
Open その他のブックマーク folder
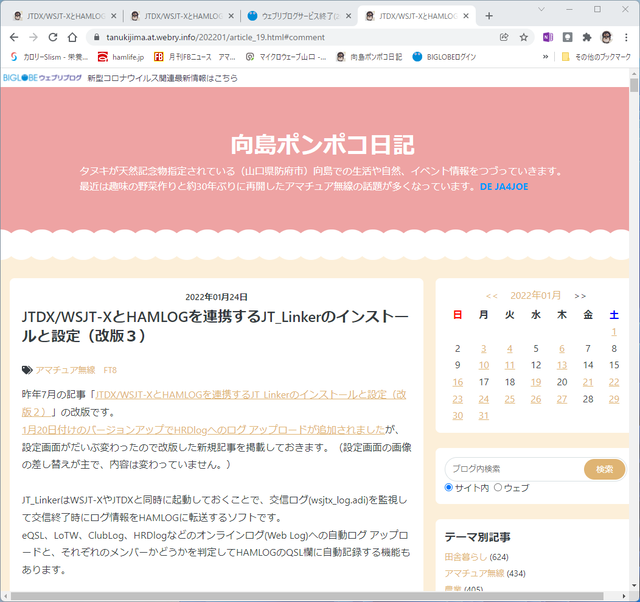click(596, 57)
